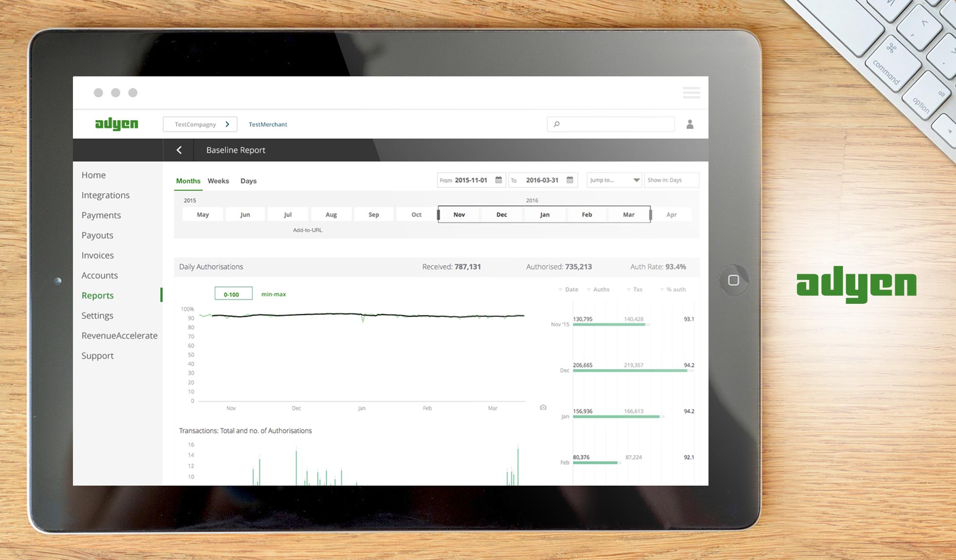Click the hamburger menu icon
Image resolution: width=956 pixels, height=560 pixels.
point(691,93)
